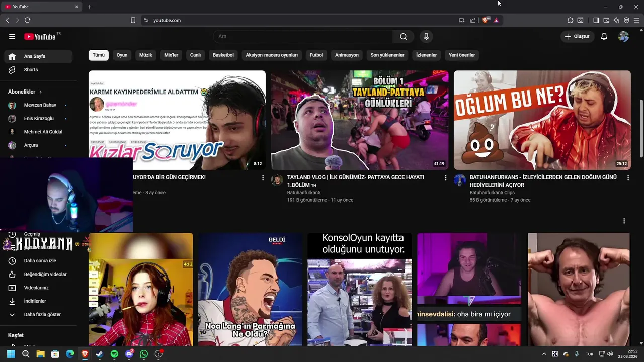Reload the page in browser
Viewport: 644px width, 362px height.
(x=27, y=20)
